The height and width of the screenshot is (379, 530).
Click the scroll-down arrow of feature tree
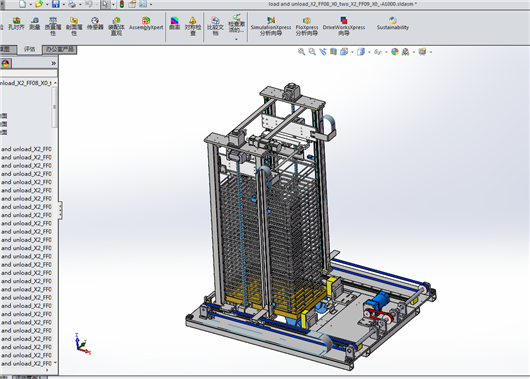(x=55, y=363)
